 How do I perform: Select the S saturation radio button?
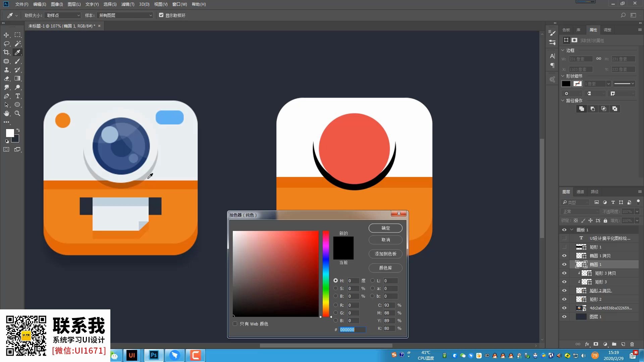coord(335,288)
